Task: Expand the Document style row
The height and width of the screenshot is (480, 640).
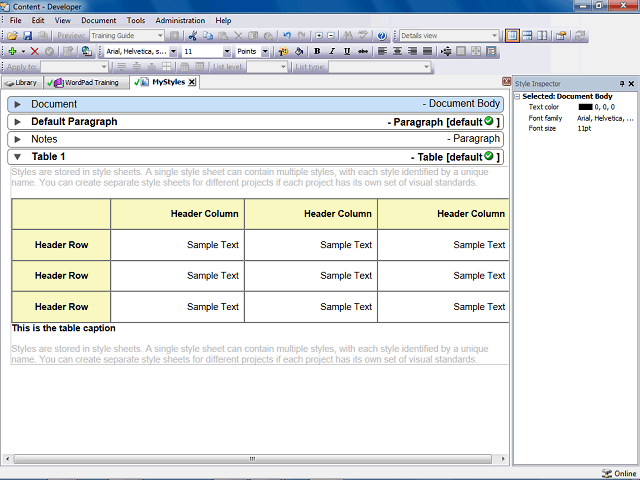Action: pyautogui.click(x=18, y=104)
